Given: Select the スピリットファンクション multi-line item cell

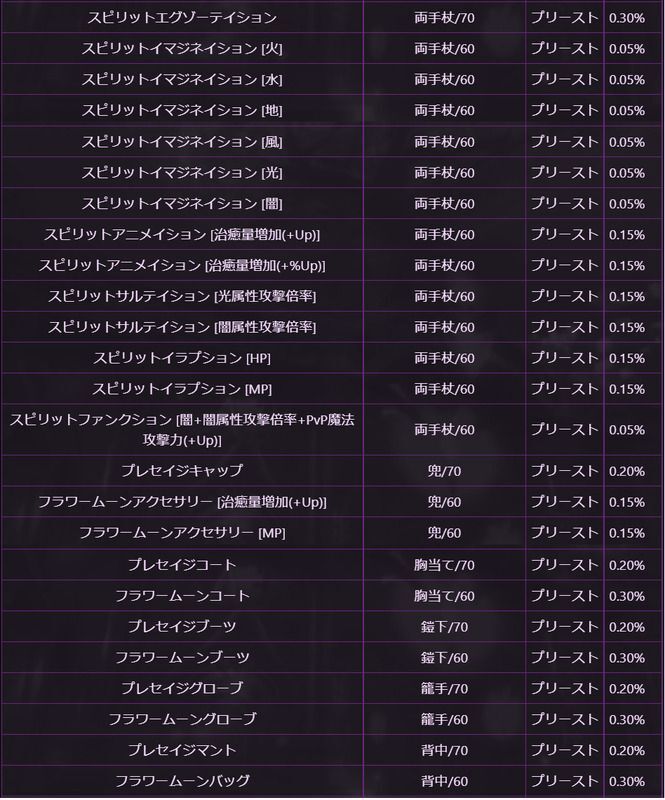Looking at the screenshot, I should coord(181,430).
